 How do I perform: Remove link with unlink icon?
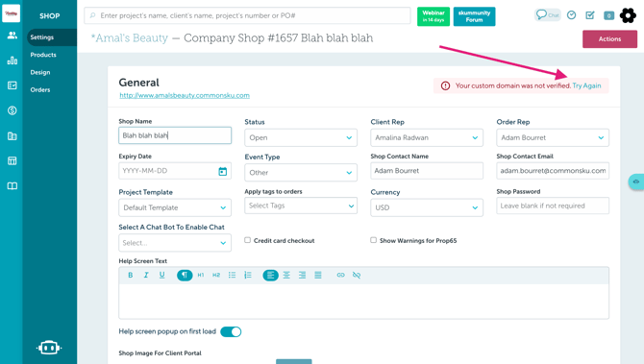pyautogui.click(x=357, y=275)
